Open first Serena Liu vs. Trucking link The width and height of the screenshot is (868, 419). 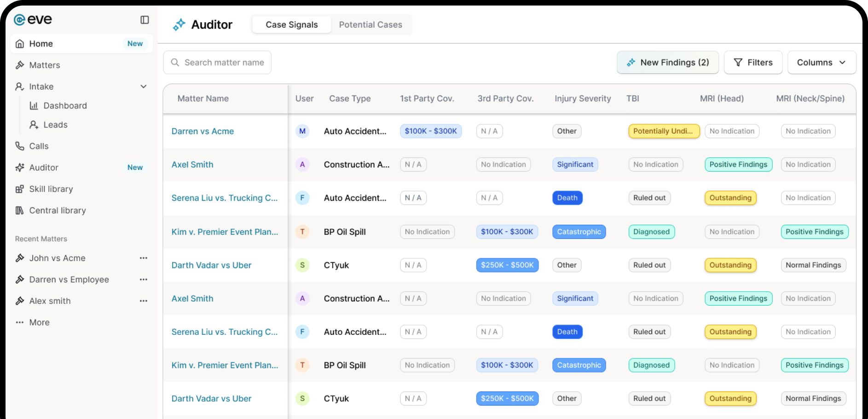[x=225, y=198]
